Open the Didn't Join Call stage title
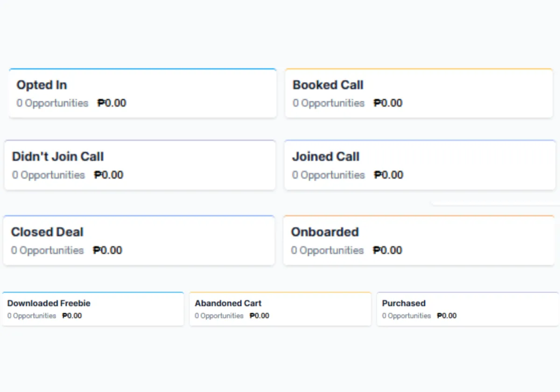Image resolution: width=560 pixels, height=392 pixels. click(x=58, y=156)
